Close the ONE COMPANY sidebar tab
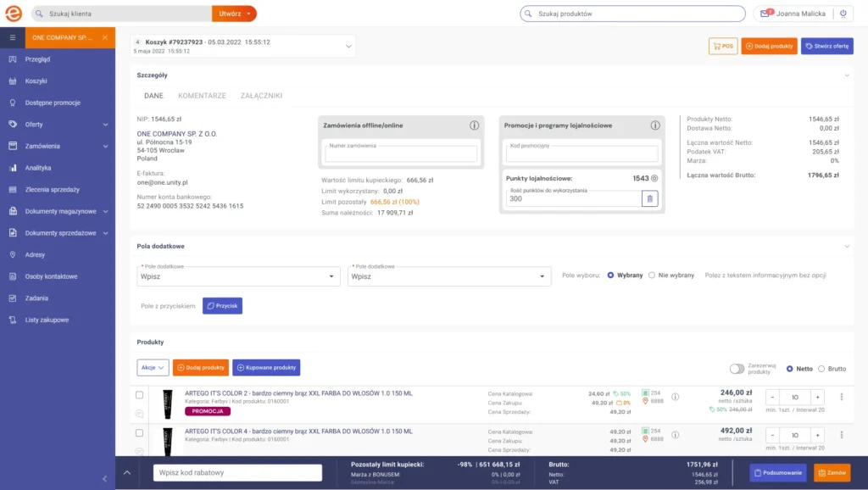868x490 pixels. [105, 38]
